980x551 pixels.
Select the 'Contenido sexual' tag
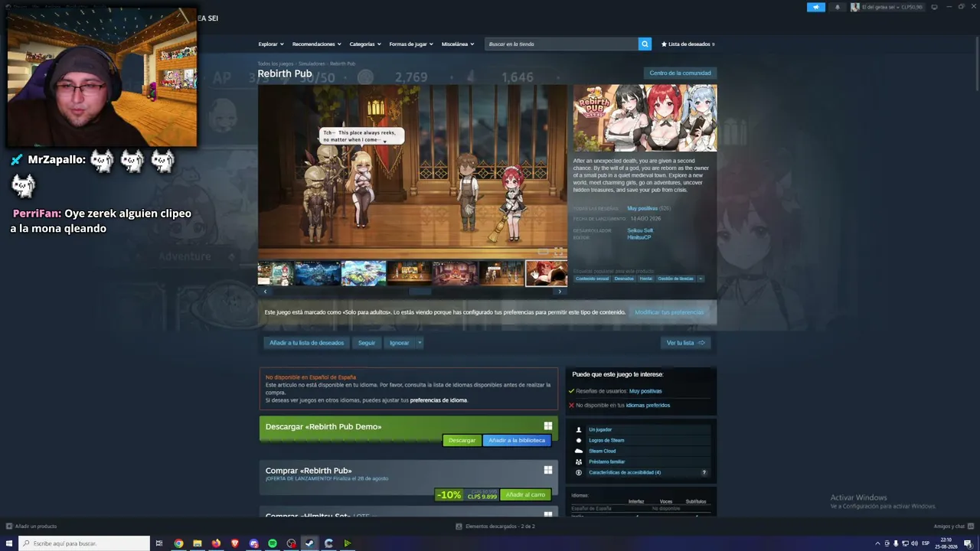[x=593, y=279]
